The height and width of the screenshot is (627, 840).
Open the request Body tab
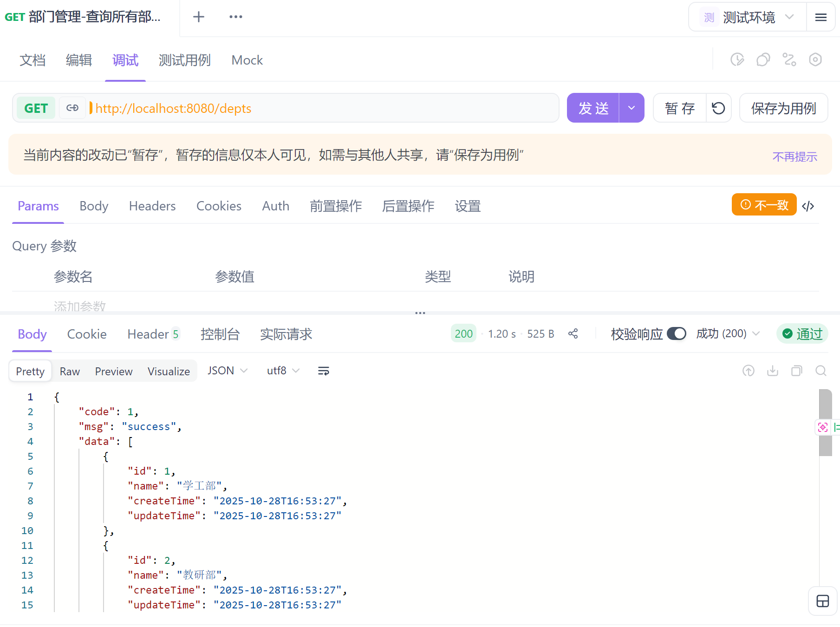point(94,206)
